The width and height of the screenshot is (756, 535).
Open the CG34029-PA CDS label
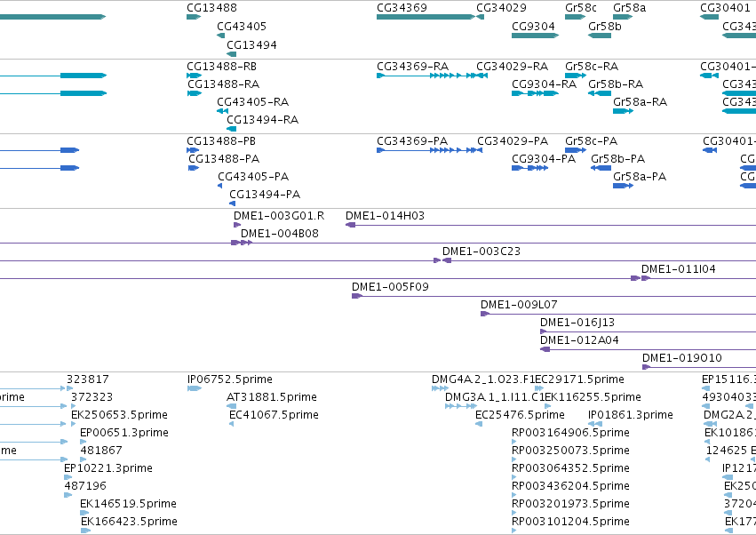click(513, 141)
